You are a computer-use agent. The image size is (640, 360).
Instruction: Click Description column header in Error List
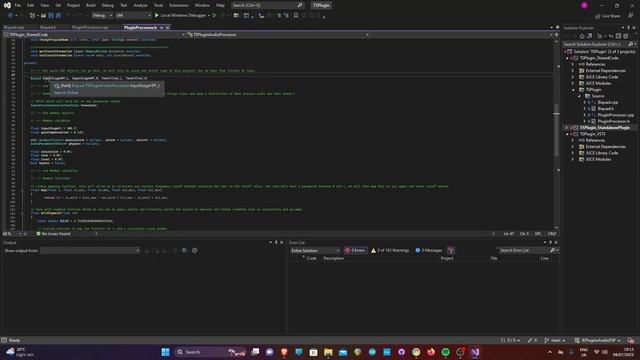(x=333, y=258)
